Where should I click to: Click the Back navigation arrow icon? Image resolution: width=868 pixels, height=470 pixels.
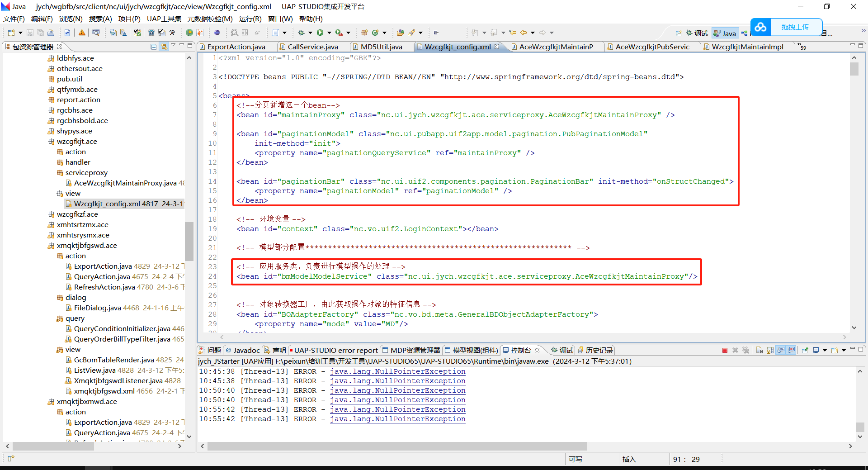pos(524,33)
